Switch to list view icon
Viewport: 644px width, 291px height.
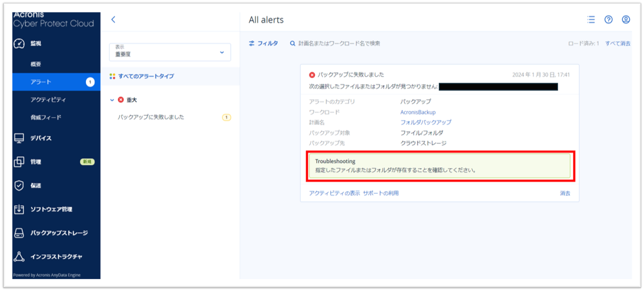coord(591,20)
